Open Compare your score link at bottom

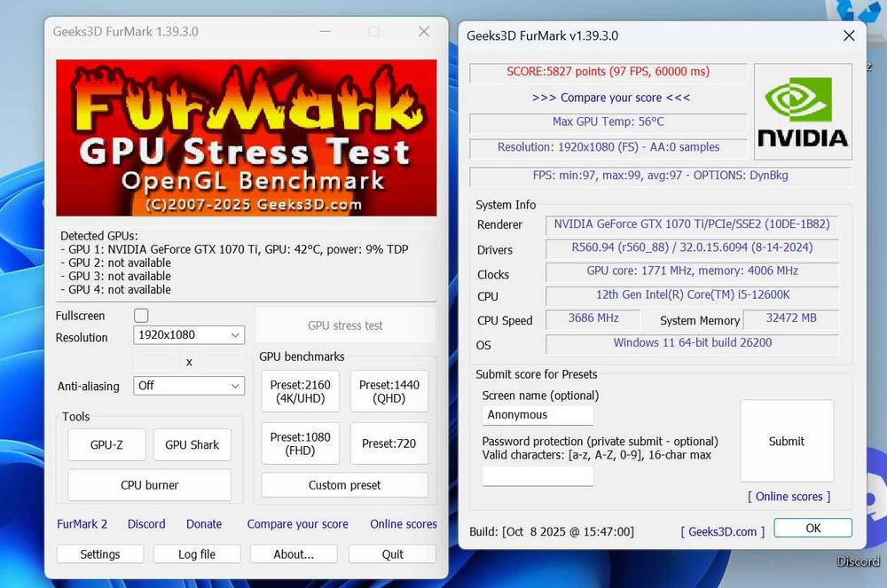coord(297,524)
